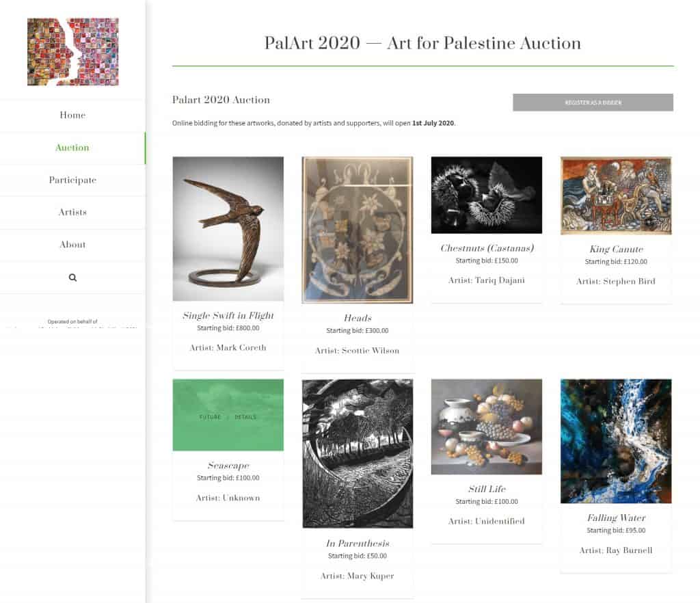
Task: Open the King Canute painting thumbnail
Action: [616, 196]
